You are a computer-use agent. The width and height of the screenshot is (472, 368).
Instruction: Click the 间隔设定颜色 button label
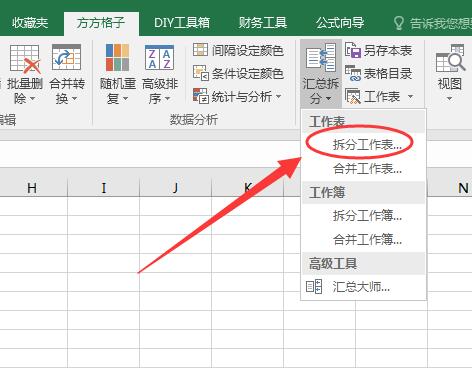click(x=248, y=51)
